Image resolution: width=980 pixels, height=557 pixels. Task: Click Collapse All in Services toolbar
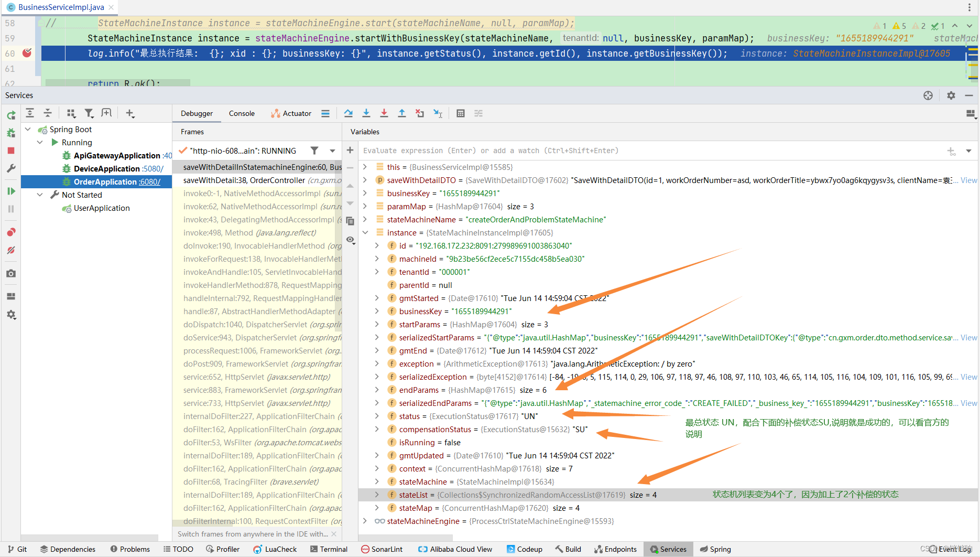coord(48,113)
